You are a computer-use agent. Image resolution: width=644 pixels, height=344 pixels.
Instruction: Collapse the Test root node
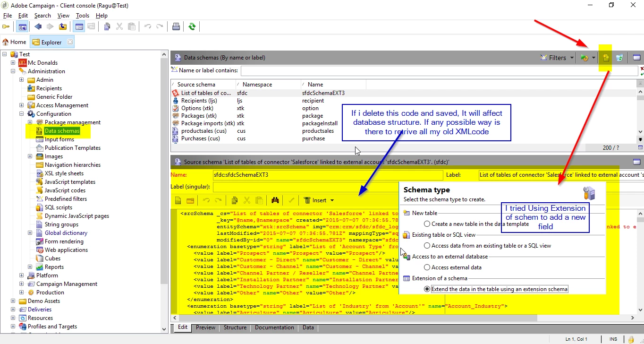pos(5,54)
